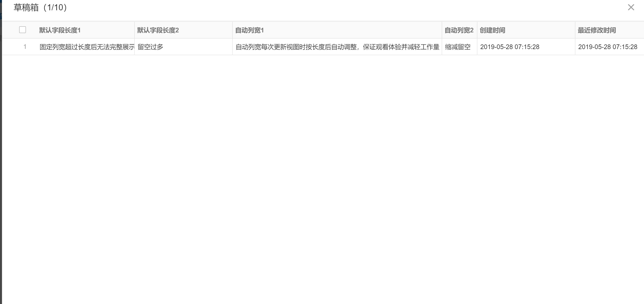Click the 草稿箱（1/10）dialog title
Screen dimensions: 644x304
click(x=39, y=8)
